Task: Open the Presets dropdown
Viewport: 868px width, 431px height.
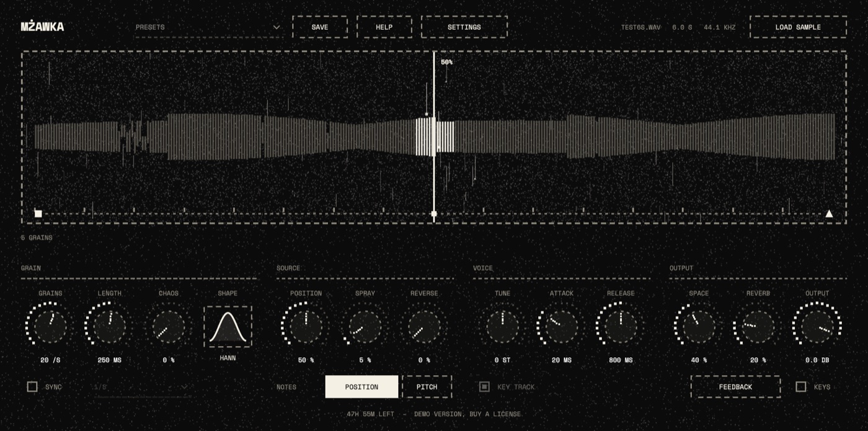Action: (x=208, y=27)
